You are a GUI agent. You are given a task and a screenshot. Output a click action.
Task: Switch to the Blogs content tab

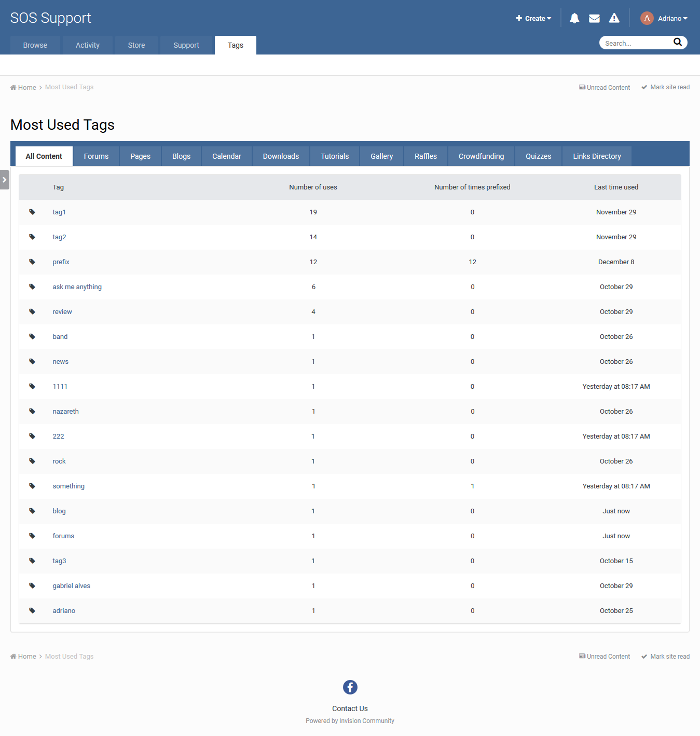[x=181, y=156]
